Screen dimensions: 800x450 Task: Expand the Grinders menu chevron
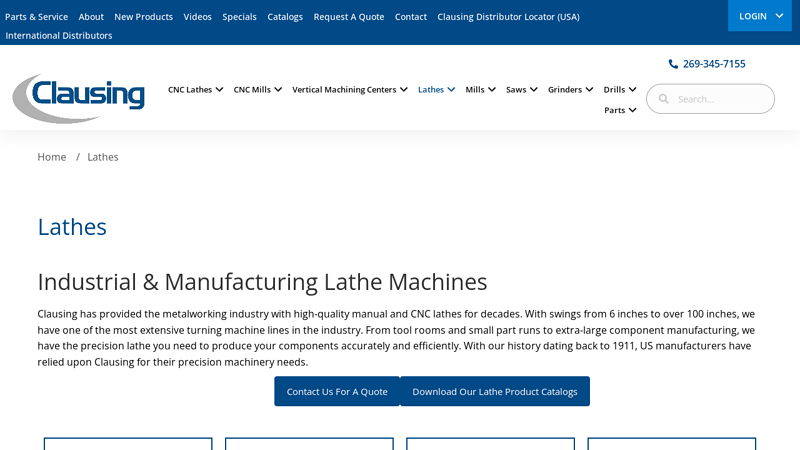pos(589,89)
